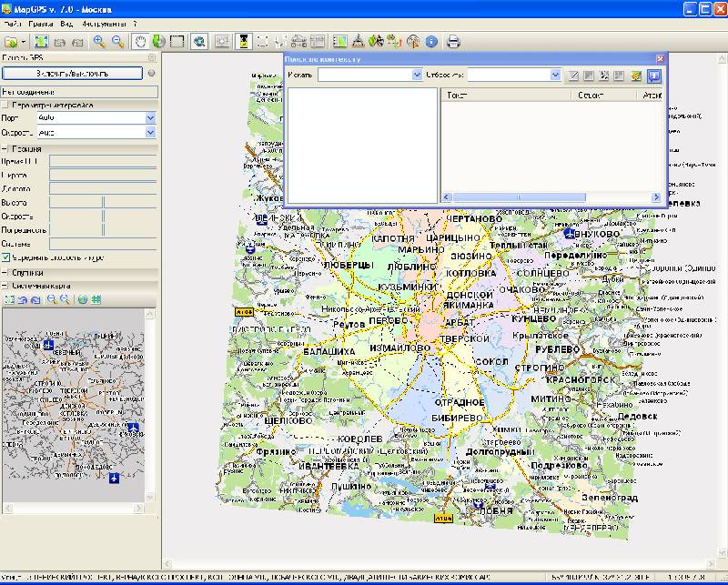
Task: Expand the Искать combo box list
Action: pyautogui.click(x=417, y=75)
